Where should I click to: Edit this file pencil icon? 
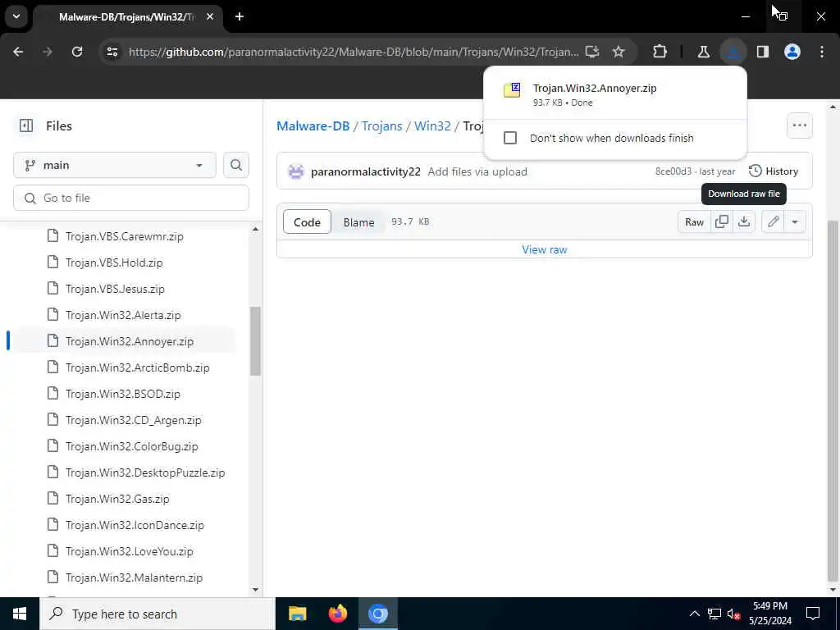pos(773,221)
